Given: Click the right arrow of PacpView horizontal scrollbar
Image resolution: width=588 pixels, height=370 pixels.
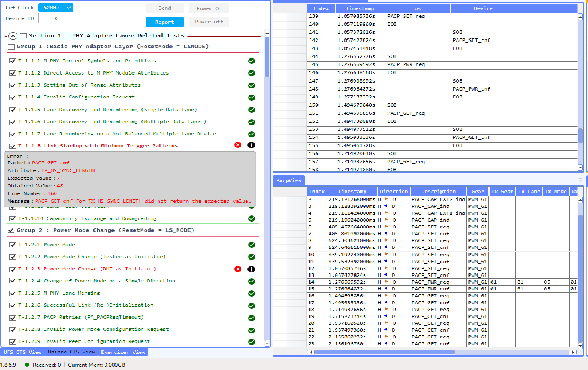Looking at the screenshot, I should 573,352.
